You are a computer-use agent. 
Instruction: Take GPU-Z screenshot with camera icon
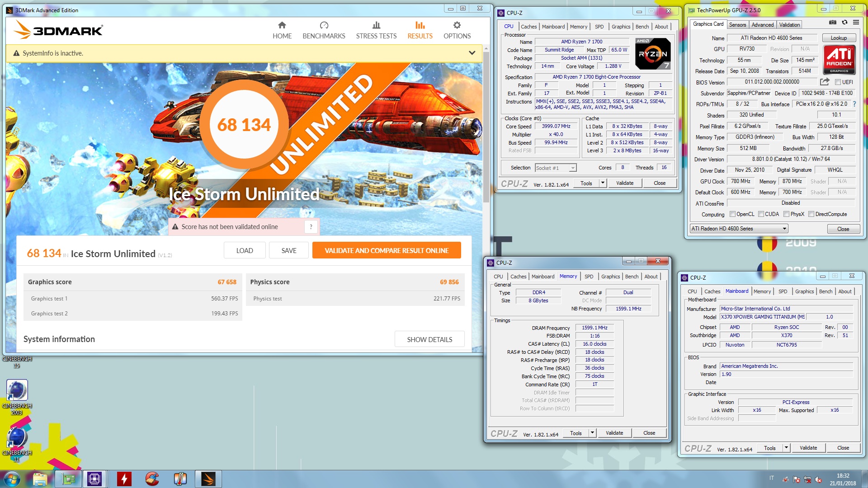point(832,22)
